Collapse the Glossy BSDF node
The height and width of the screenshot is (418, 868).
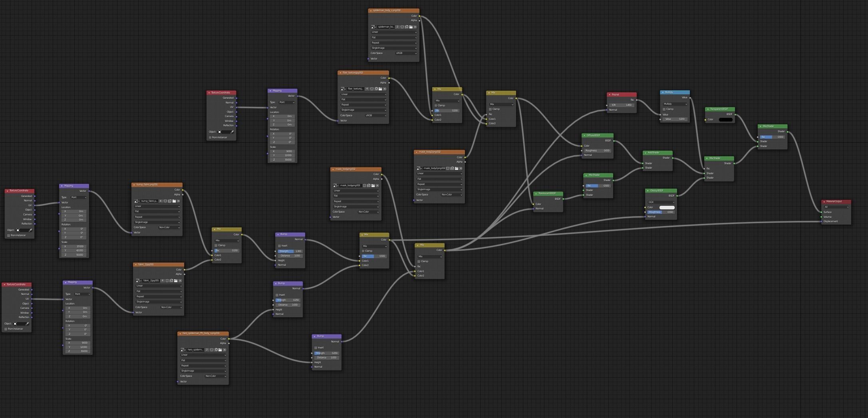click(x=648, y=191)
